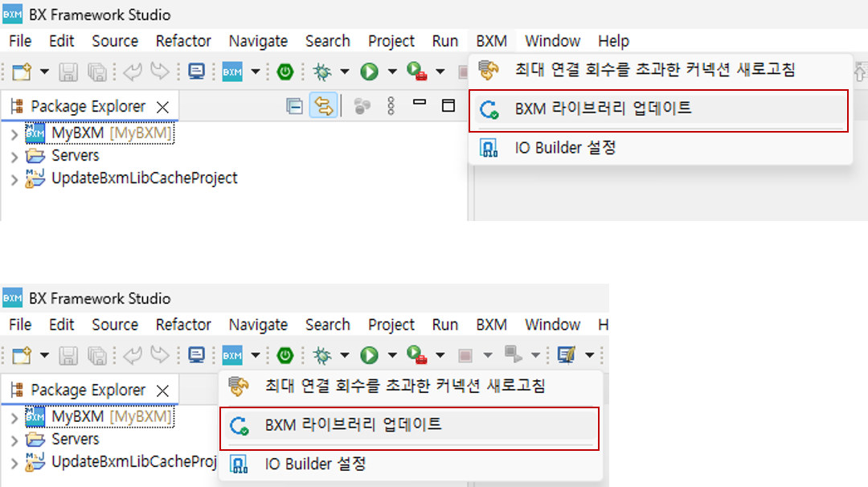Expand Servers folder in the lower tree
Viewport: 868px width, 487px height.
click(x=14, y=440)
